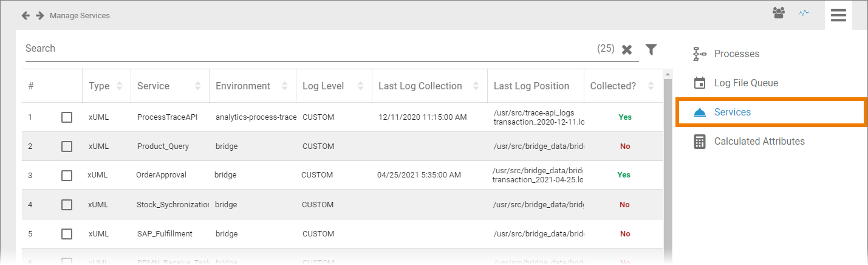Focus the Search input field
This screenshot has height=265, width=868.
click(304, 49)
